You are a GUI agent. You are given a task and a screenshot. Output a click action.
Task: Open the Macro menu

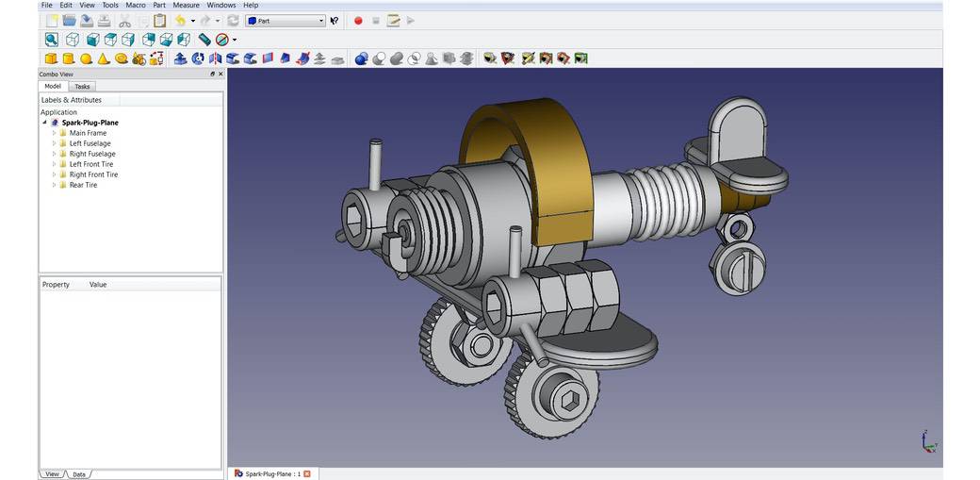tap(136, 5)
